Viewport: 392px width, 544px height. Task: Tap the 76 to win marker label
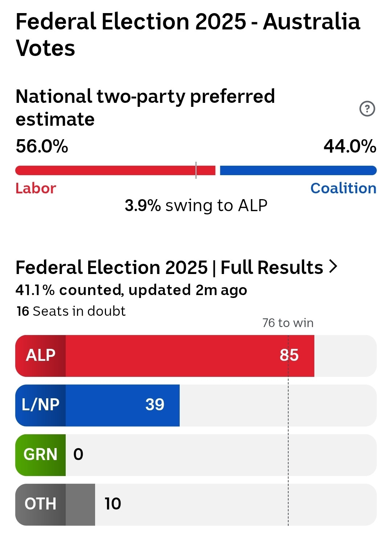pos(288,323)
